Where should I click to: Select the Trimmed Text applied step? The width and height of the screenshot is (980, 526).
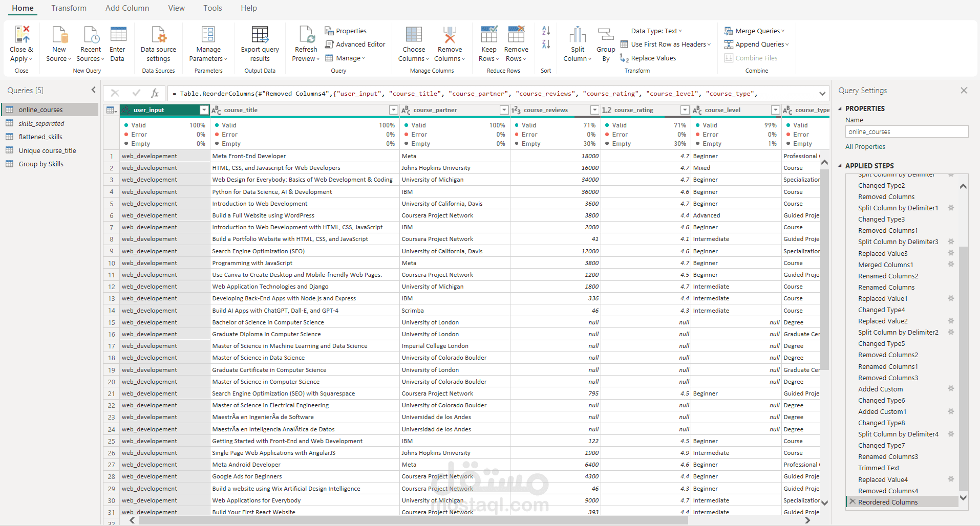(879, 468)
